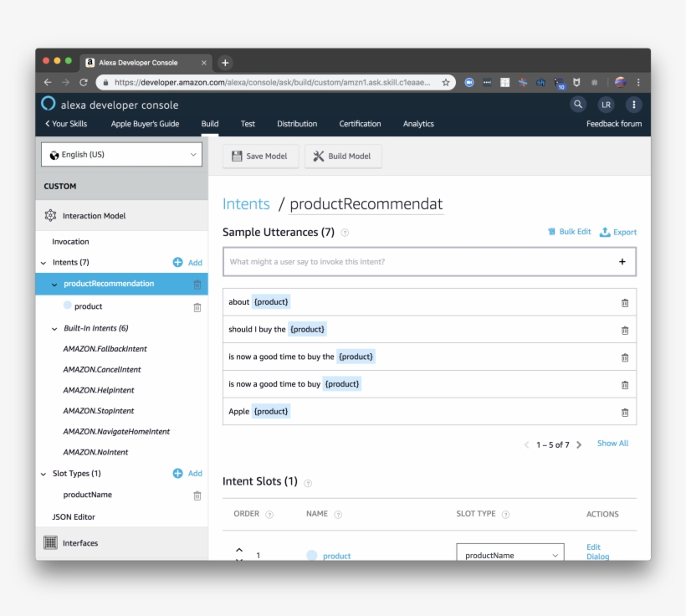Click the plus icon to add utterance

coord(622,262)
